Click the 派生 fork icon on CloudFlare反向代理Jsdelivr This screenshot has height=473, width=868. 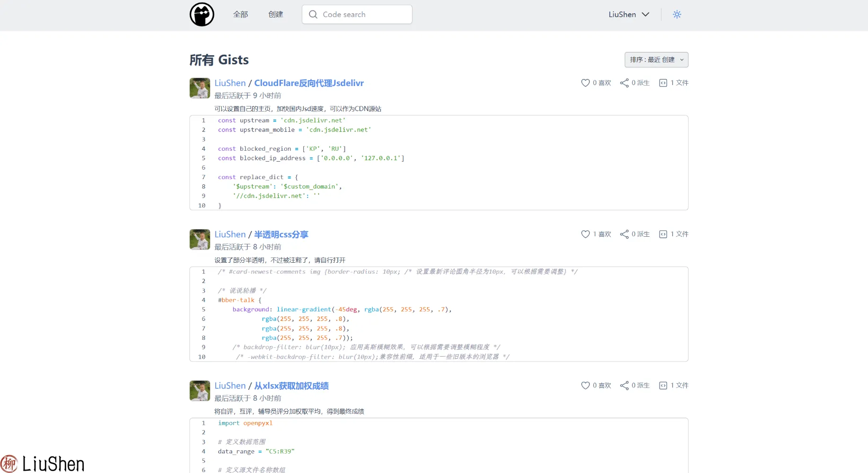coord(625,83)
